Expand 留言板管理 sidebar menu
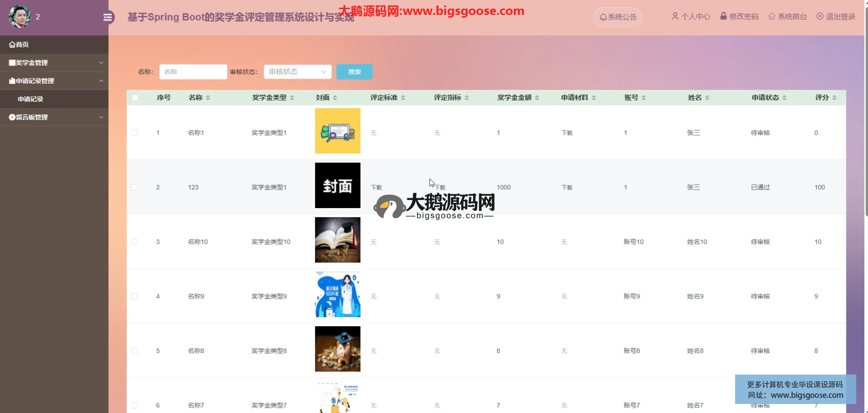Viewport: 868px width, 413px height. 54,117
